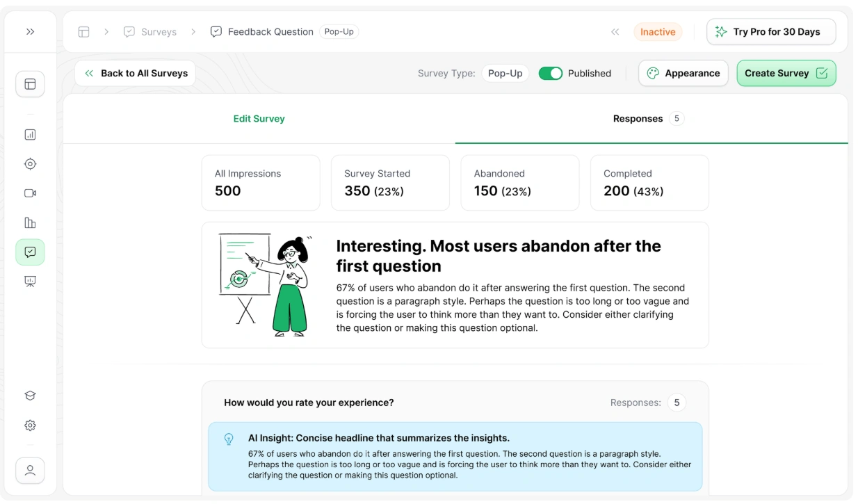Click the Survey Started 350 card
The image size is (858, 504).
click(x=390, y=183)
